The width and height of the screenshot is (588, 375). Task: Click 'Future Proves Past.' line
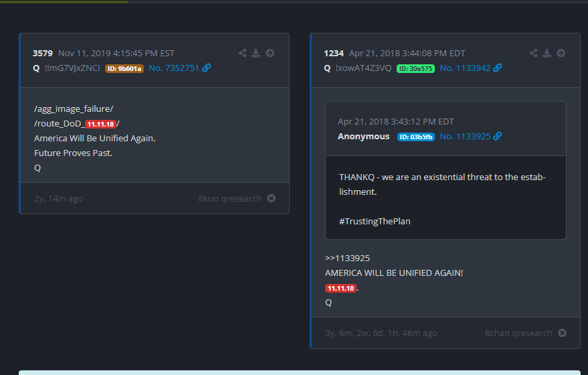click(73, 153)
